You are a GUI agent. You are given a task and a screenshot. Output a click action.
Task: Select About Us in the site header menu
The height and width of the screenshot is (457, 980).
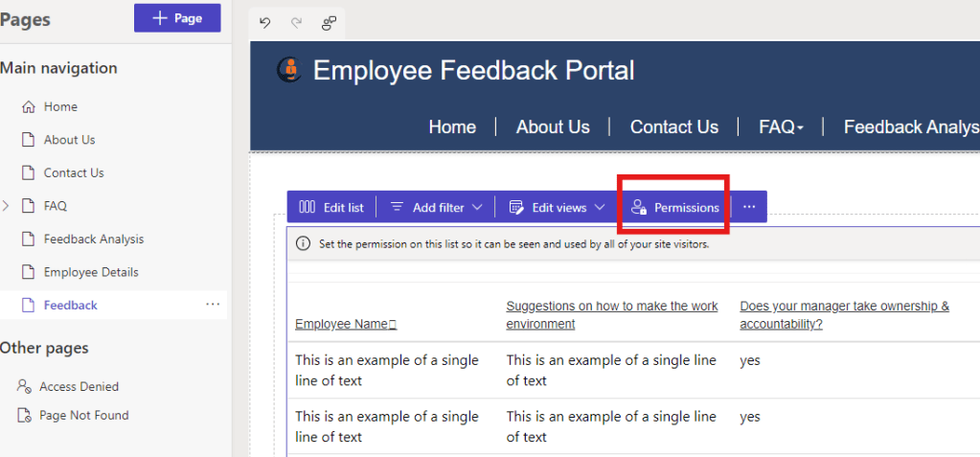point(553,127)
